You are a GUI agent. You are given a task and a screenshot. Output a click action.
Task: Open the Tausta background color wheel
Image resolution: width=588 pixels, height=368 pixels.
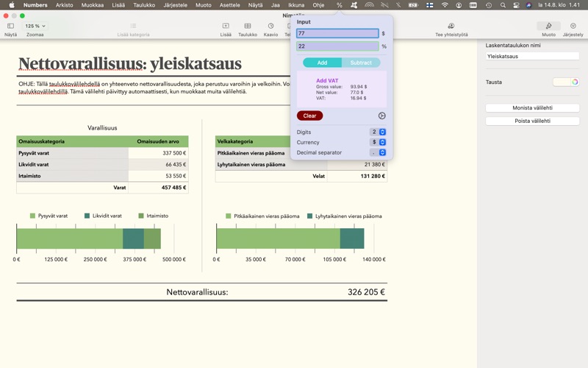[x=575, y=82]
